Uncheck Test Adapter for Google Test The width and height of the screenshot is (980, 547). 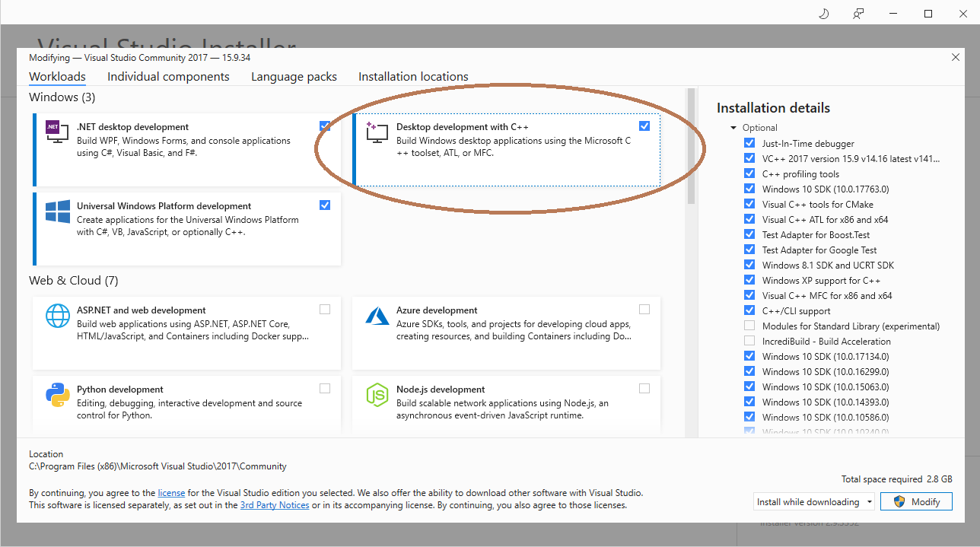coord(749,250)
